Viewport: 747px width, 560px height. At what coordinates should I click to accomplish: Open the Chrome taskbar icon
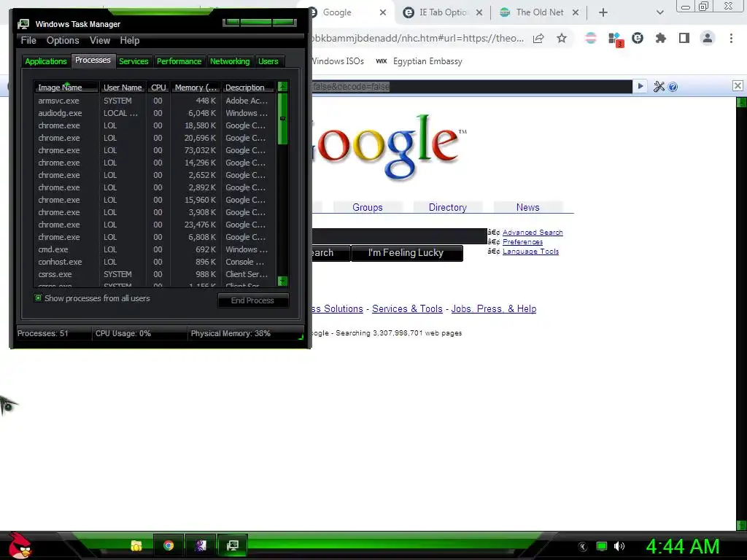coord(169,545)
